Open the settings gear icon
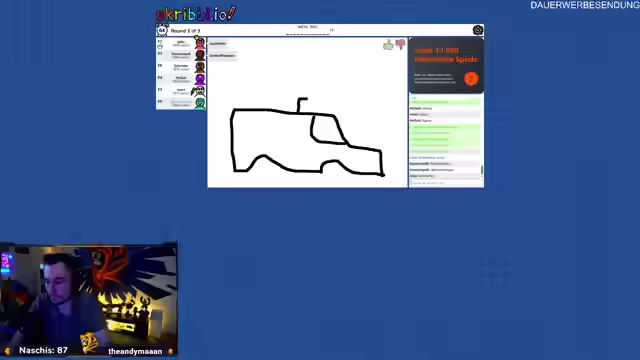 (478, 30)
